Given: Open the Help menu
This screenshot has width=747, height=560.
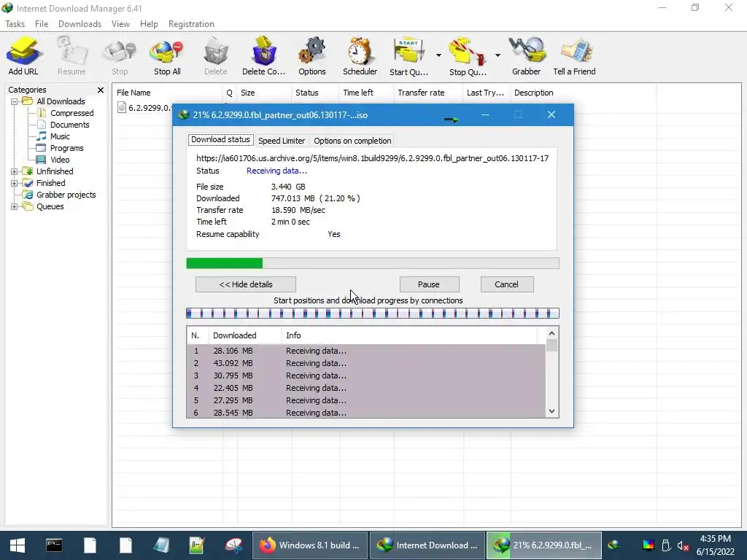Looking at the screenshot, I should (149, 24).
